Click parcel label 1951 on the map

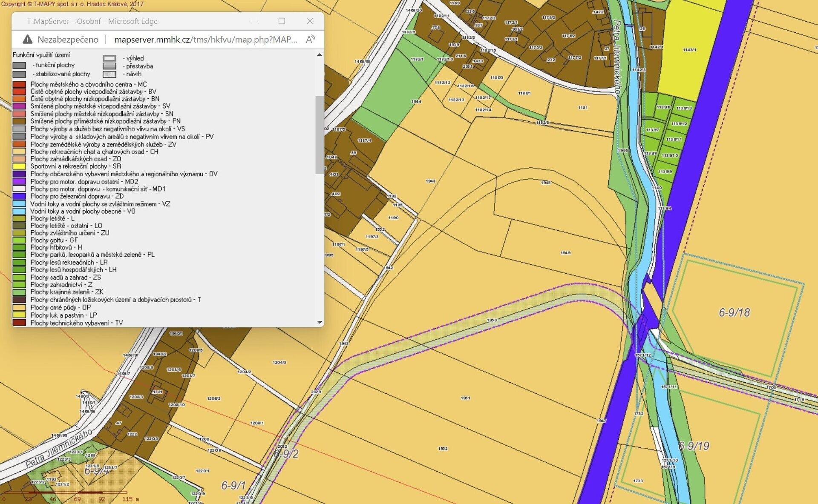[x=465, y=398]
